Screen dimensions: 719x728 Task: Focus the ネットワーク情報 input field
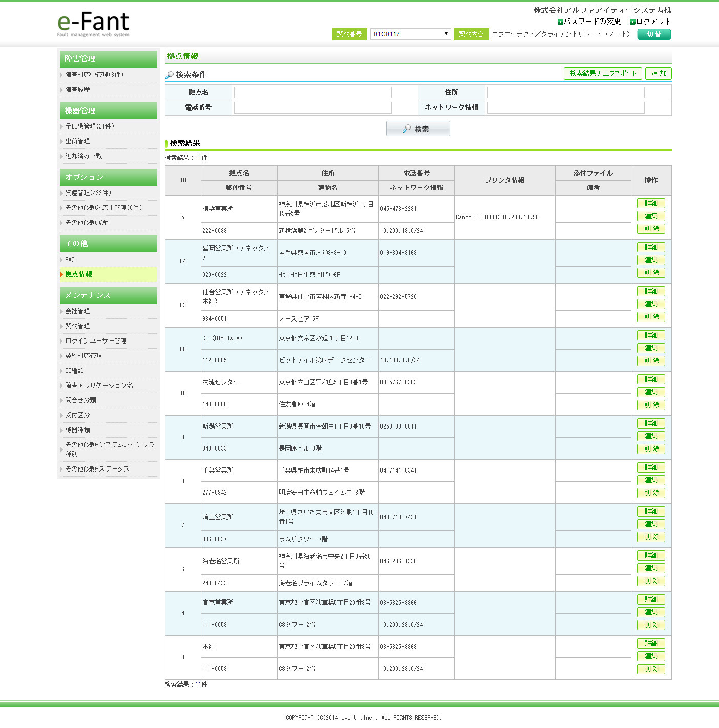point(565,108)
